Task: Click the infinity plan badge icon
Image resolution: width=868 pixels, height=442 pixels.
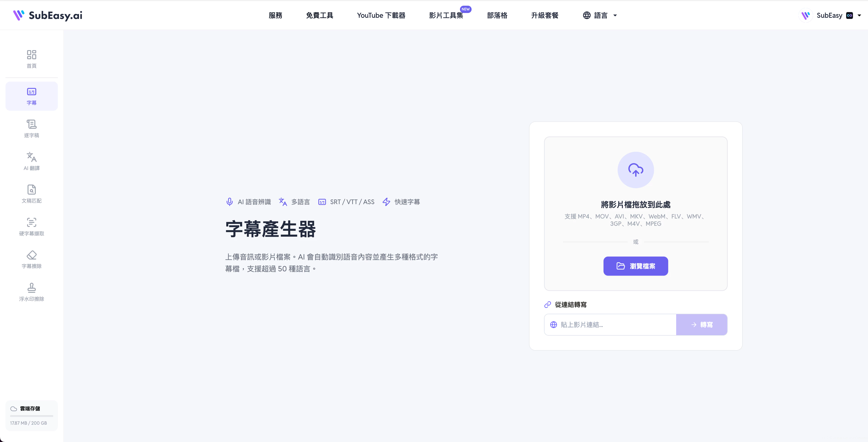Action: coord(850,15)
